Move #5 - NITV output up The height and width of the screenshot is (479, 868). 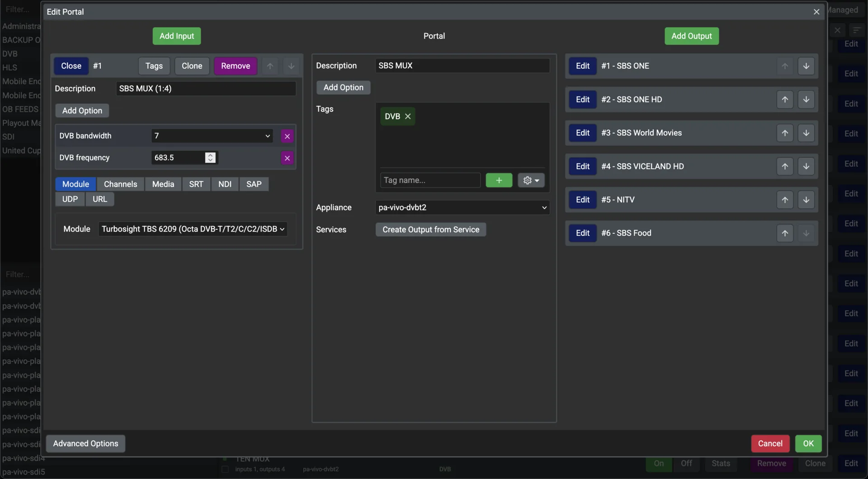click(785, 200)
